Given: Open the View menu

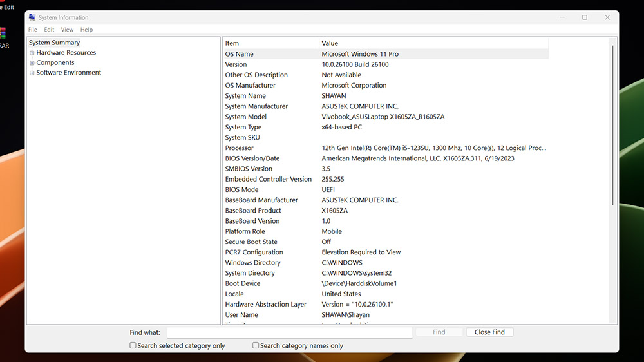Looking at the screenshot, I should point(67,30).
